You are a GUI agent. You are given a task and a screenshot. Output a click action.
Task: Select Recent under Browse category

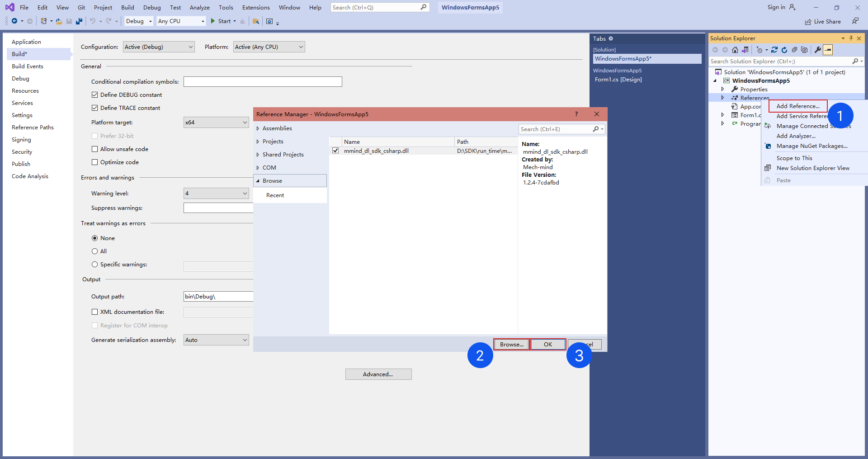(x=275, y=195)
